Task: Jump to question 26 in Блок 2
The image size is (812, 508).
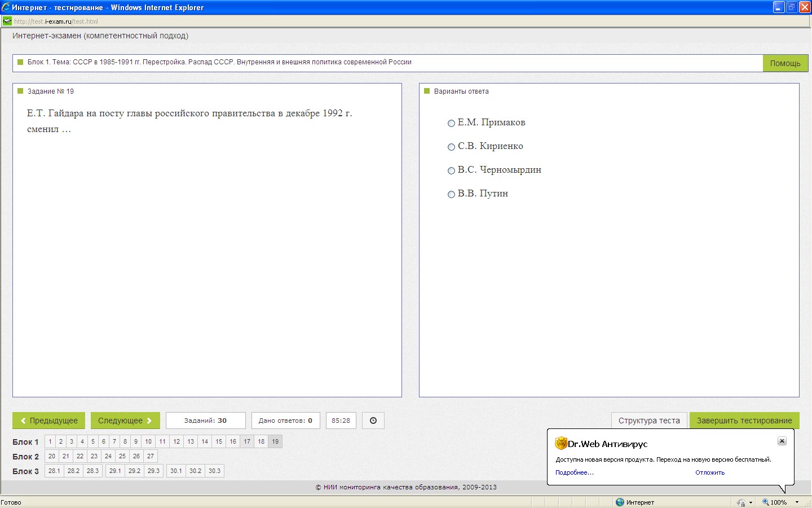Action: [x=136, y=456]
